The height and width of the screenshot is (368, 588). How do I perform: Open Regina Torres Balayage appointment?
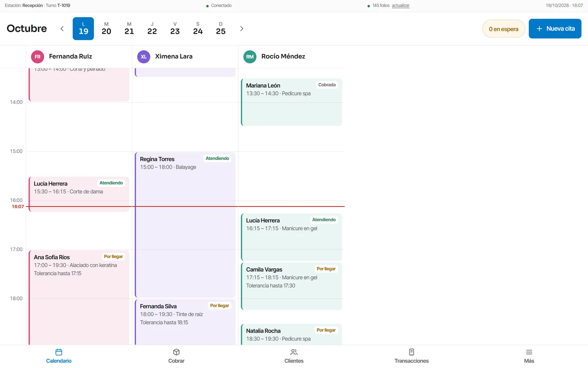(185, 224)
